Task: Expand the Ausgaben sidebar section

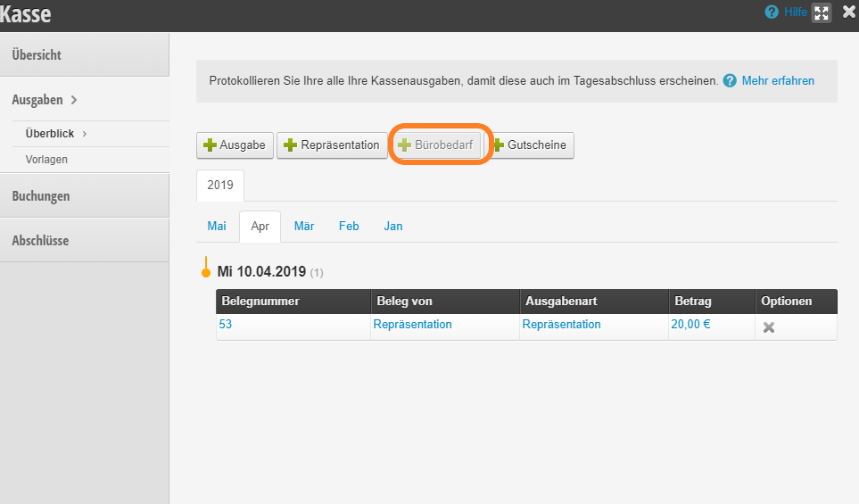Action: pyautogui.click(x=45, y=100)
